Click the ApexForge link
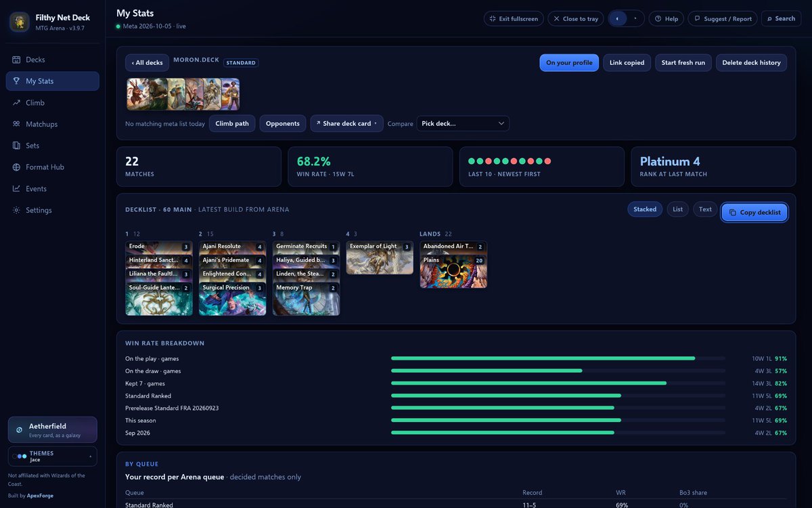 point(40,496)
